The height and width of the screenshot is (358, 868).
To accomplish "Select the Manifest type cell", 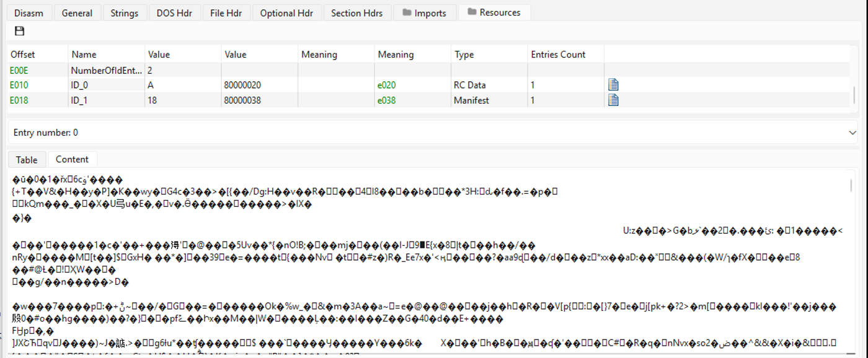I will (489, 100).
